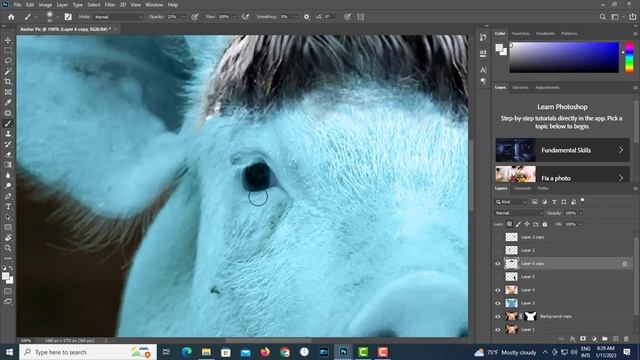Delete layer using trash icon
This screenshot has width=640, height=360.
tap(626, 339)
